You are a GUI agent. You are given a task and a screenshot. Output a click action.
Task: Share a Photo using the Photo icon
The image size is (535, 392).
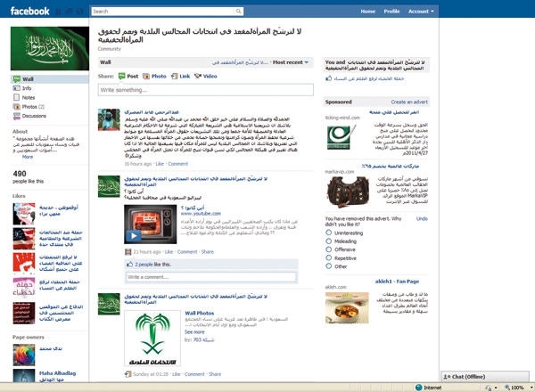click(x=154, y=77)
